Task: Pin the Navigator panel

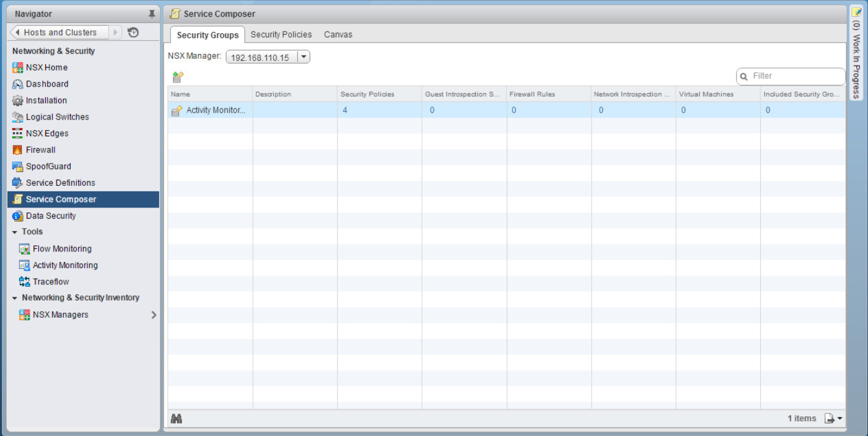Action: (x=152, y=14)
